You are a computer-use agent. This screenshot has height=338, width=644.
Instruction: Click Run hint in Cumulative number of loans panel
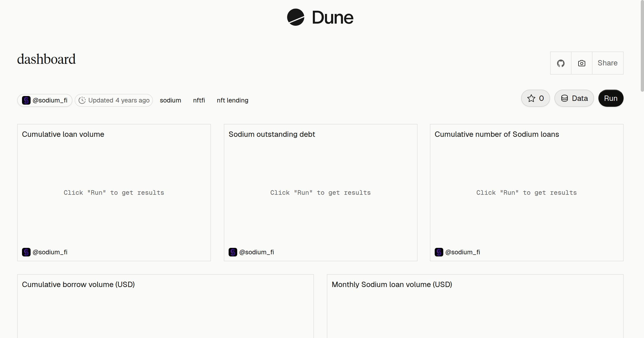(526, 193)
